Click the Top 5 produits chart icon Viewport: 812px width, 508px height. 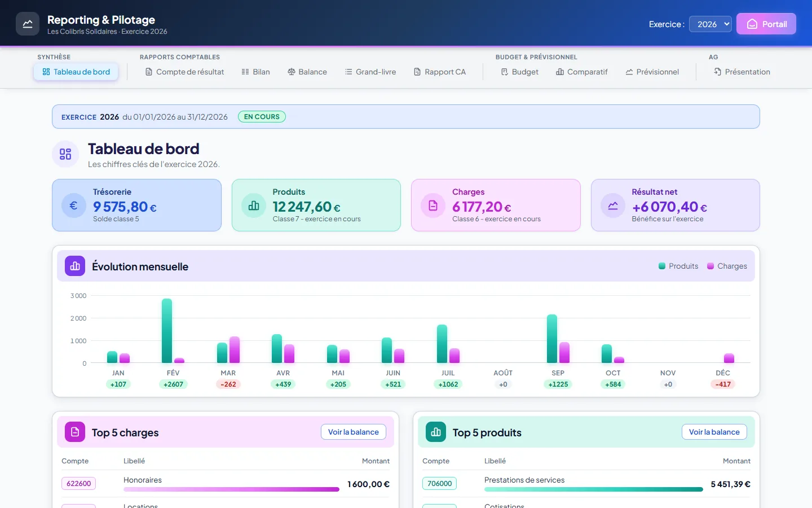(436, 432)
